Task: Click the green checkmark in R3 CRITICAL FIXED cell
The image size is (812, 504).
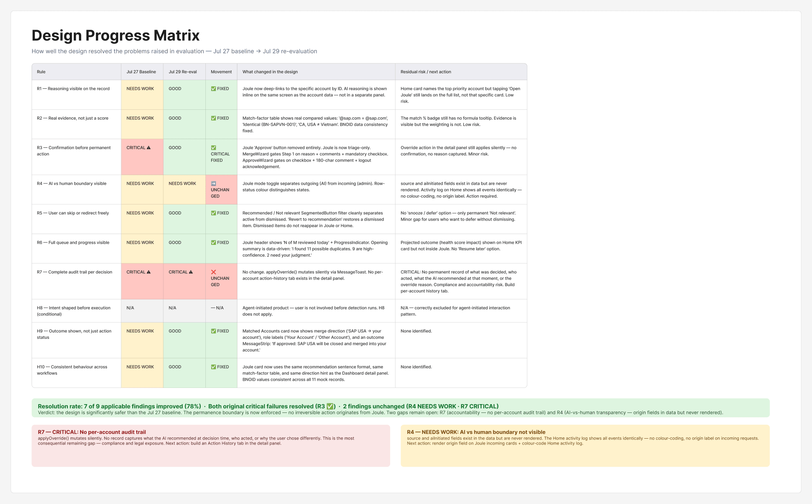Action: 213,147
